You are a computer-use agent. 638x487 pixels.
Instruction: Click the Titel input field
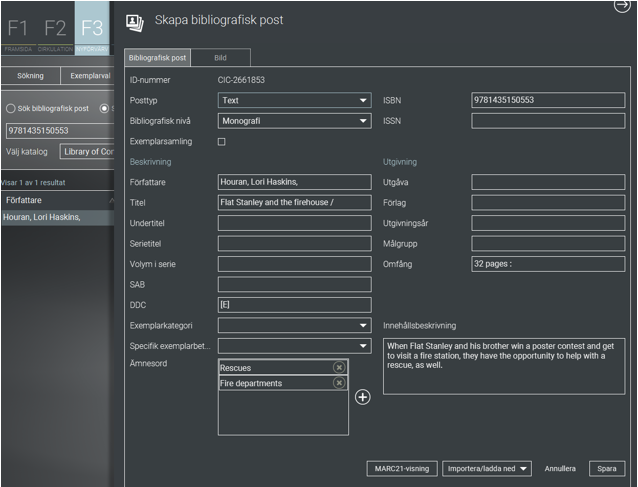tap(295, 203)
